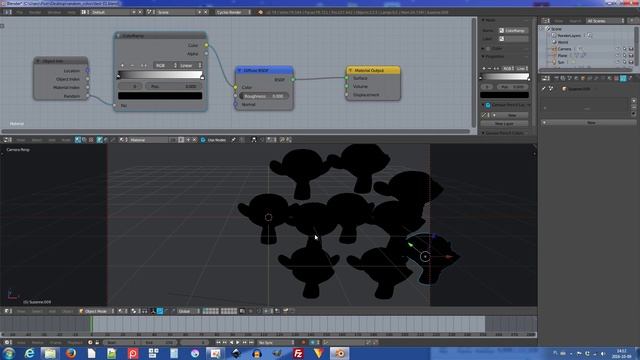Click the Random output socket on Object Info node

[88, 96]
